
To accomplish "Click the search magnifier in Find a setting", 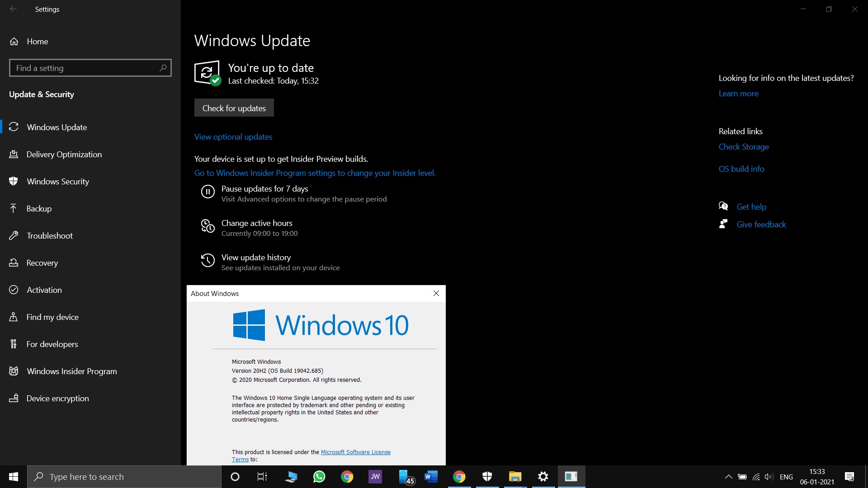I will (163, 68).
